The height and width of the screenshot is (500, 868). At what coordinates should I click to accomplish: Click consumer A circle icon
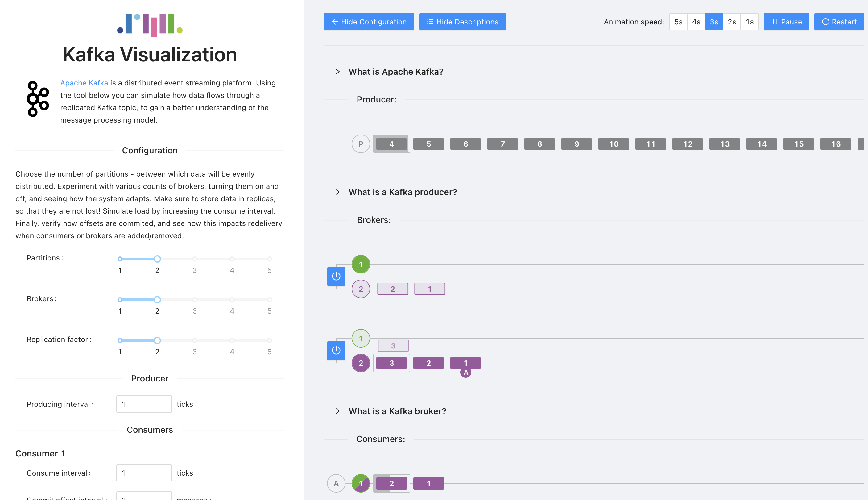point(336,483)
